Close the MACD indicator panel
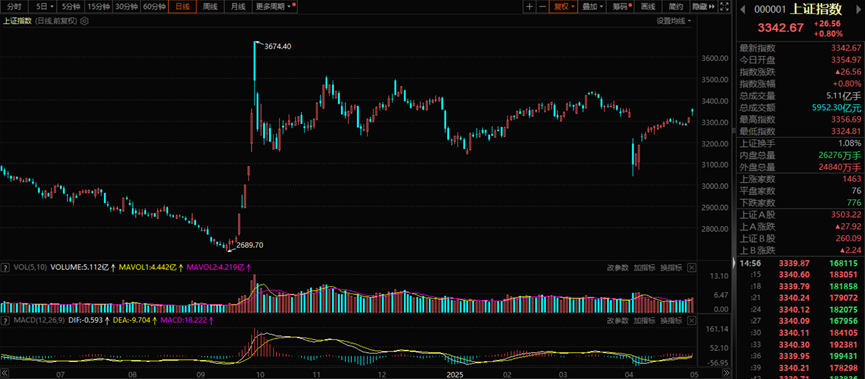The width and height of the screenshot is (865, 379). click(x=691, y=320)
